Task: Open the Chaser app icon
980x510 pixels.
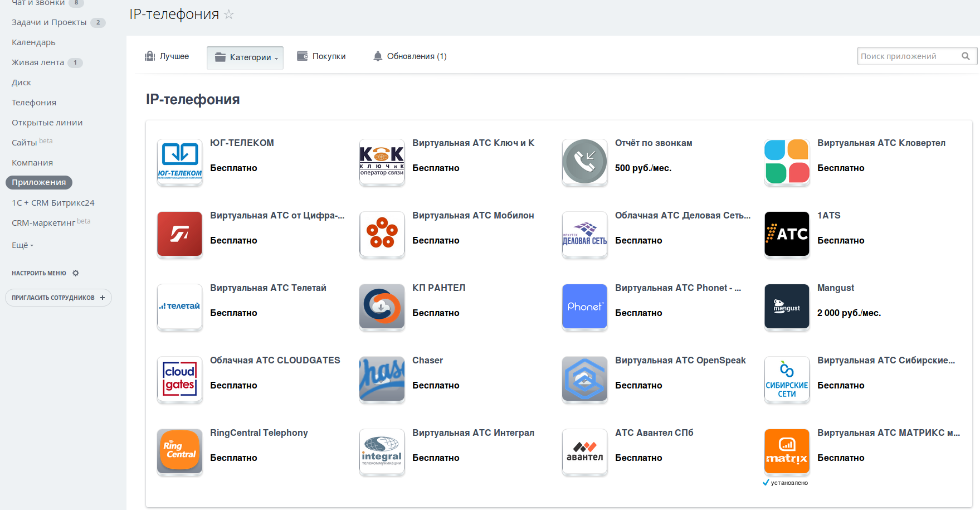Action: pyautogui.click(x=382, y=379)
